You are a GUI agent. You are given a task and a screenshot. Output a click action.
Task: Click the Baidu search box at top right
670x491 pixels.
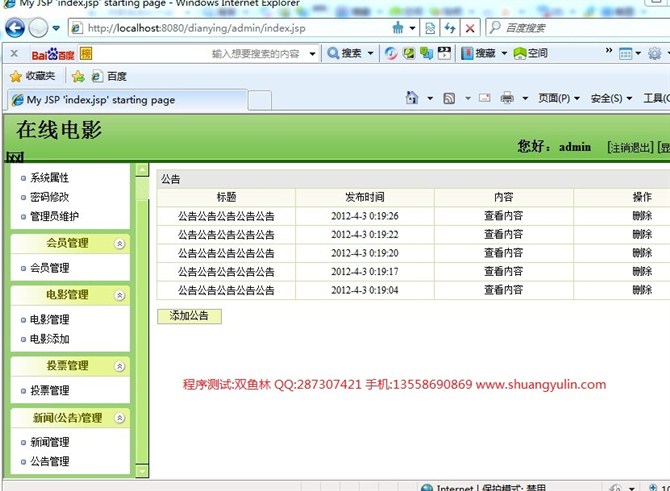coord(578,28)
